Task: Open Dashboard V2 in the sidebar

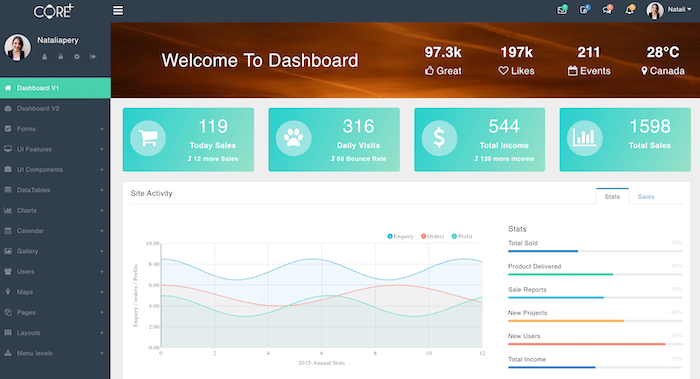Action: [55, 108]
